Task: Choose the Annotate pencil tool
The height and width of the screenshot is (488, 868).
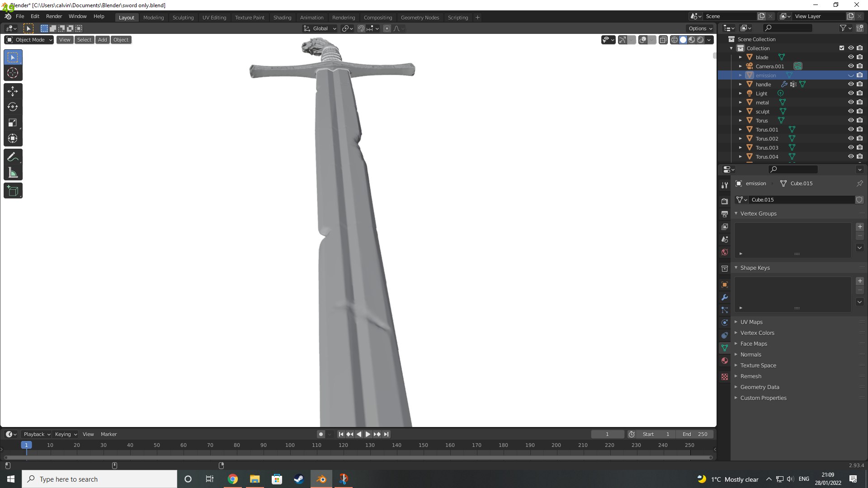Action: (13, 157)
